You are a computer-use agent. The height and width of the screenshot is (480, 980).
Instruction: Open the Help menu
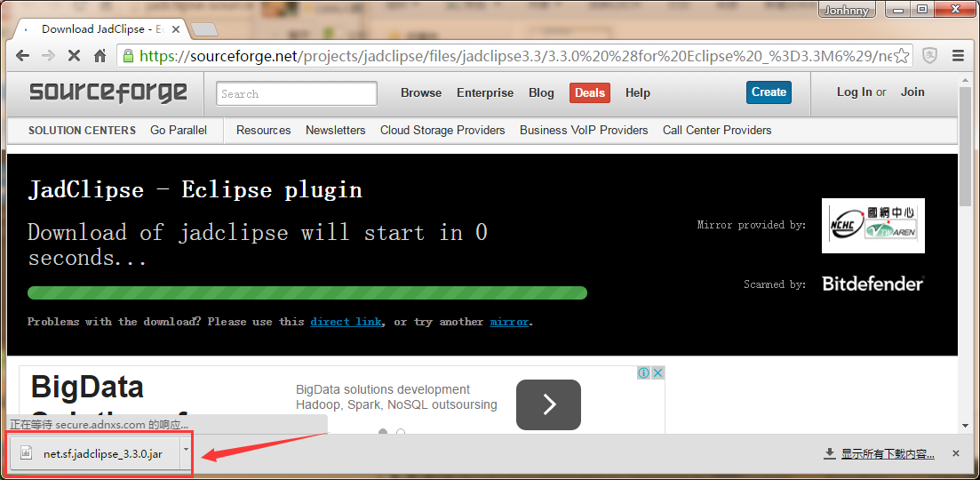point(638,93)
